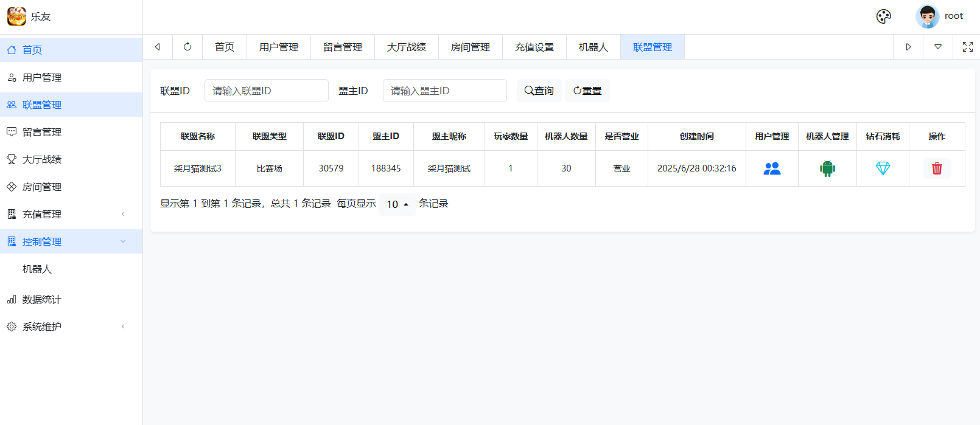Click the user management people icon in table row
980x425 pixels.
[x=772, y=168]
